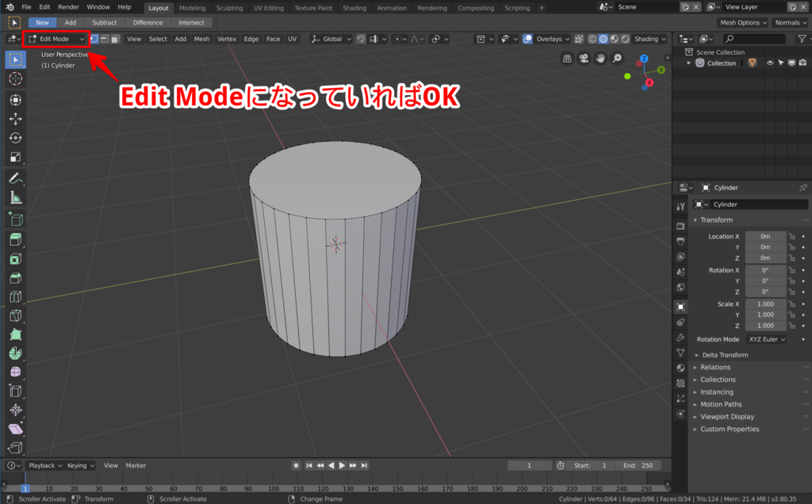Image resolution: width=812 pixels, height=504 pixels.
Task: Open the File menu
Action: click(x=26, y=7)
